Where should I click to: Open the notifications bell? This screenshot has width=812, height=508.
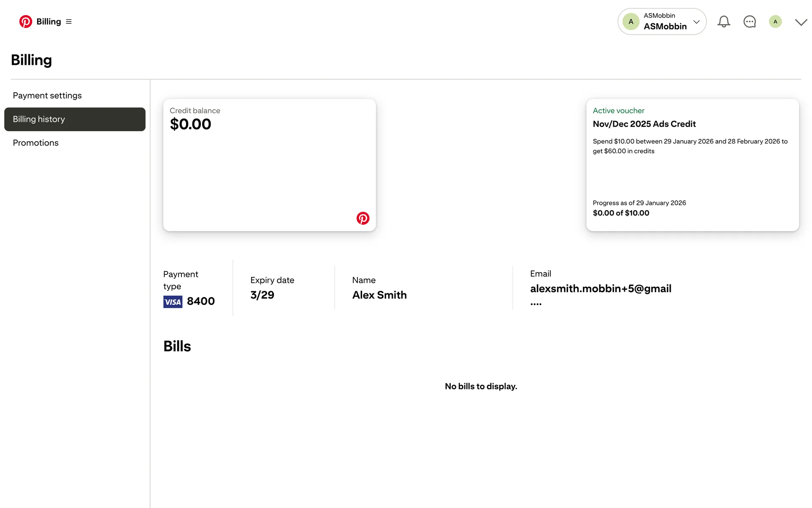(724, 22)
